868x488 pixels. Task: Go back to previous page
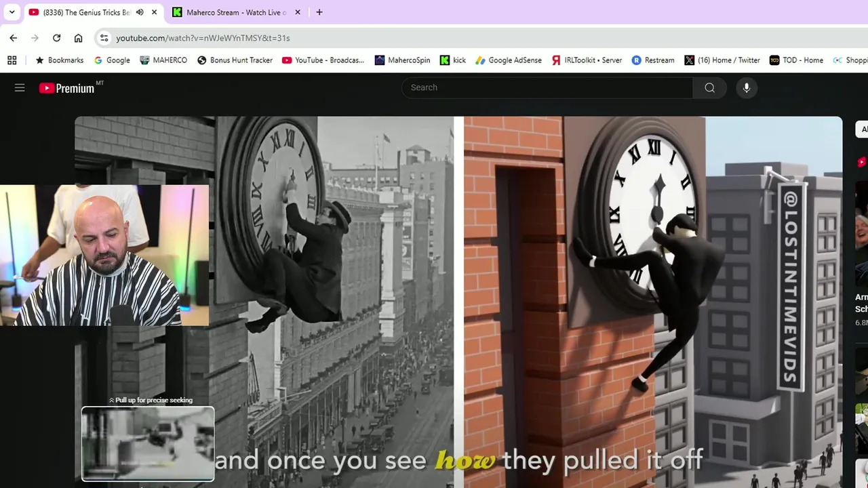(14, 38)
